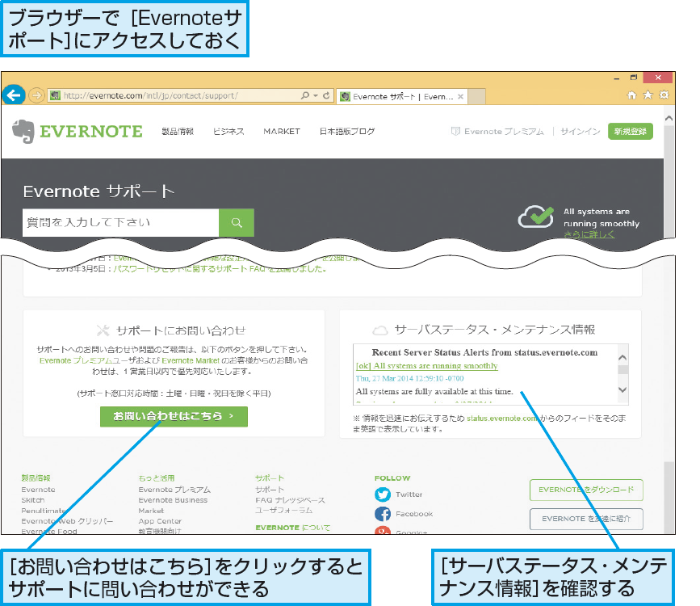Click the green 新規登録 button
The width and height of the screenshot is (700, 606).
tap(631, 132)
